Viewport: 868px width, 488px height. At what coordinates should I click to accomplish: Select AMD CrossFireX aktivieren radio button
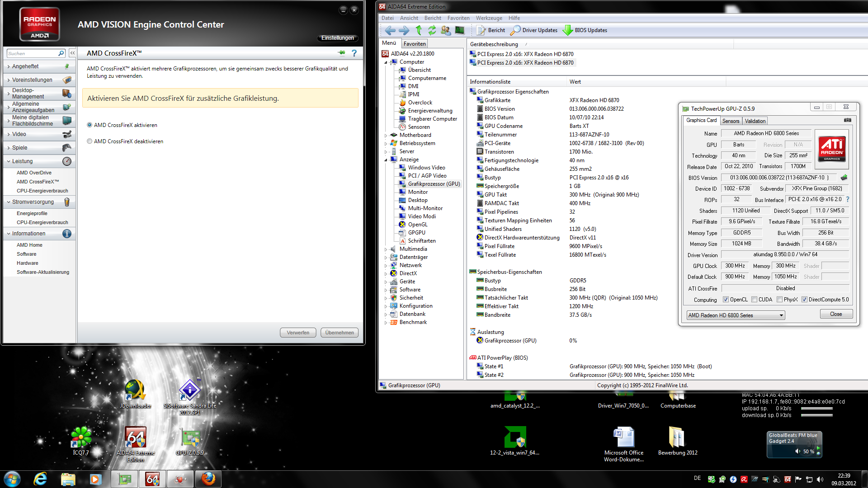[90, 125]
